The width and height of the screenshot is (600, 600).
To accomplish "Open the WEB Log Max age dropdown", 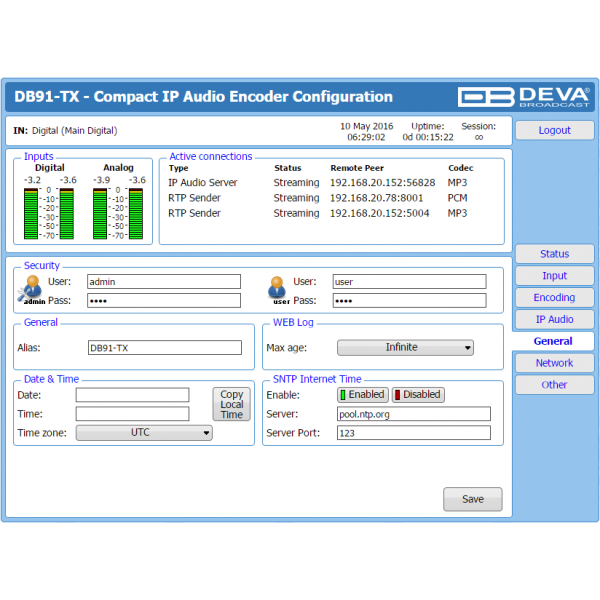I will pos(405,347).
